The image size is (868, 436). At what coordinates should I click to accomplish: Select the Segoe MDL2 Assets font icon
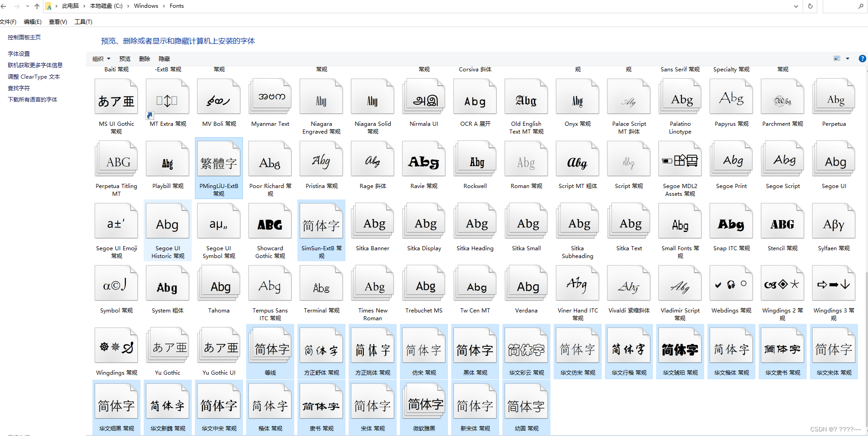pyautogui.click(x=680, y=159)
